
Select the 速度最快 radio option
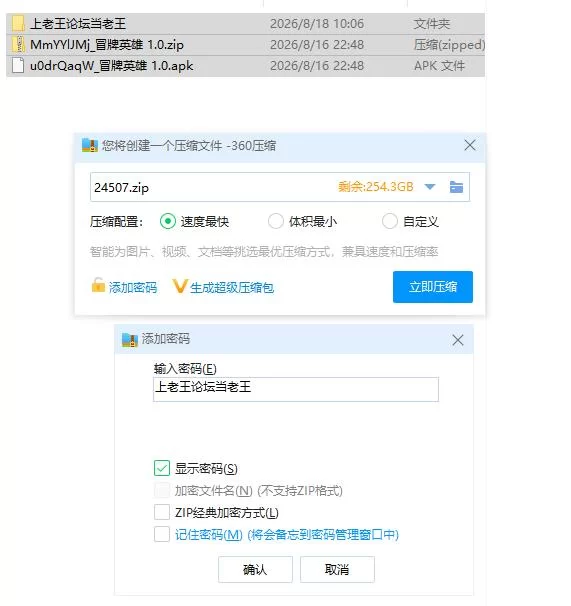tap(168, 221)
